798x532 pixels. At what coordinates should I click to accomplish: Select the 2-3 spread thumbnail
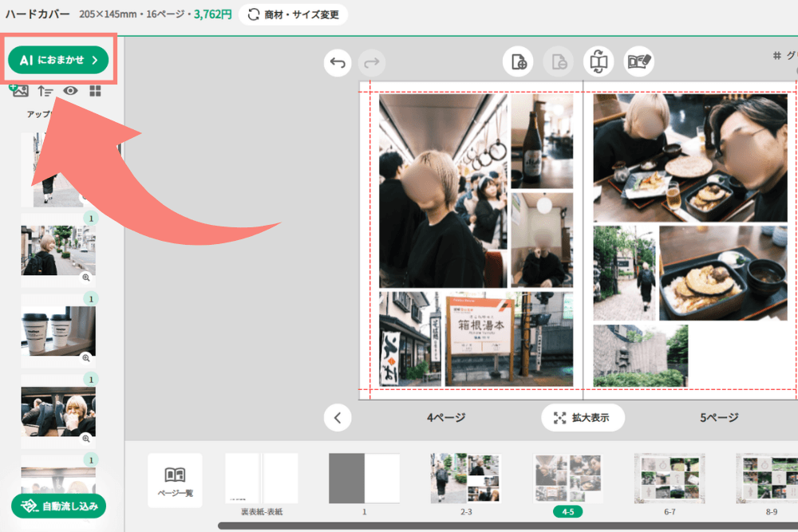pos(466,478)
